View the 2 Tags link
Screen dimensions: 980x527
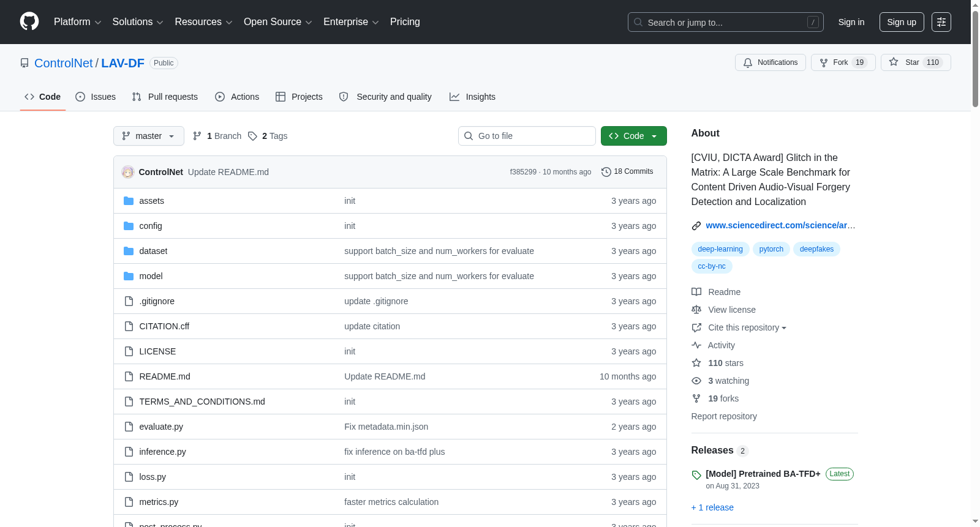268,136
